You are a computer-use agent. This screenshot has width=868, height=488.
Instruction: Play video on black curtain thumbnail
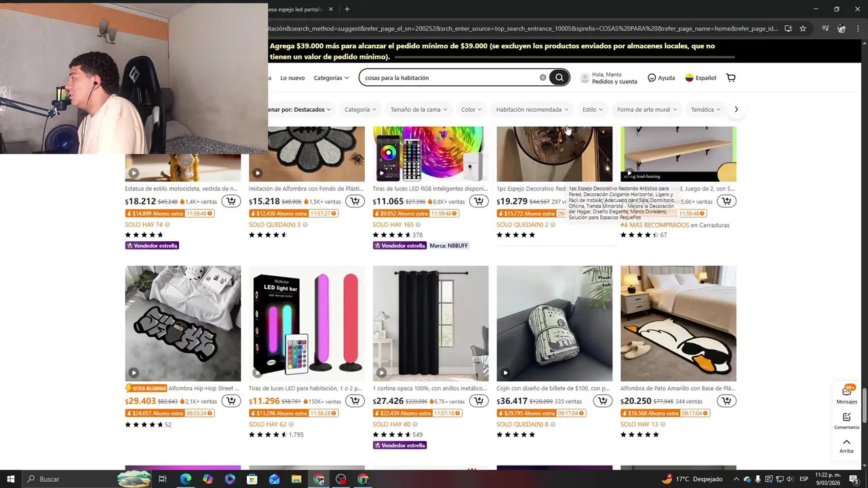(382, 372)
